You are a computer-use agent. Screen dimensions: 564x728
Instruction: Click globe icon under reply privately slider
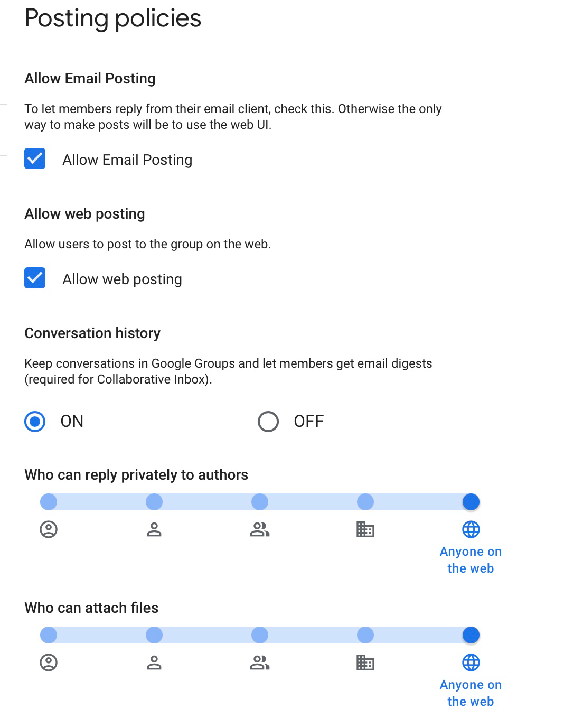click(x=471, y=529)
